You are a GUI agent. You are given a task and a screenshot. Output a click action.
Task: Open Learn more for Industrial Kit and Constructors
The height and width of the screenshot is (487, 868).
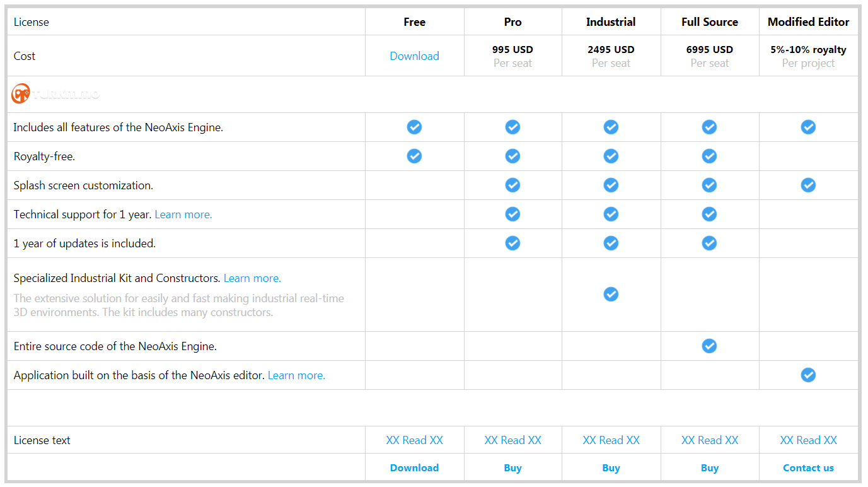point(252,278)
